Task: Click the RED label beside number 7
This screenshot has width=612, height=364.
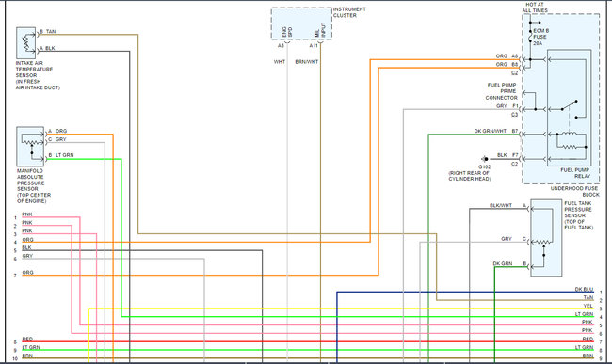Action: point(588,339)
